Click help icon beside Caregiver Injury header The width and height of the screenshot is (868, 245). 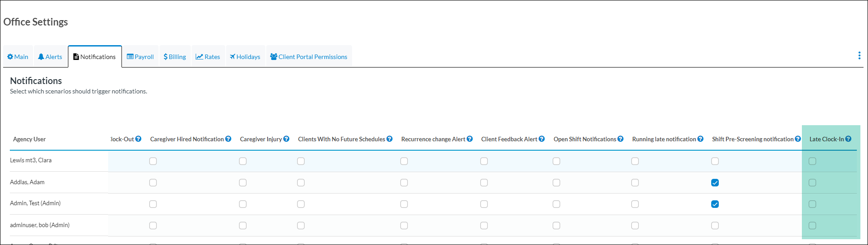[286, 139]
